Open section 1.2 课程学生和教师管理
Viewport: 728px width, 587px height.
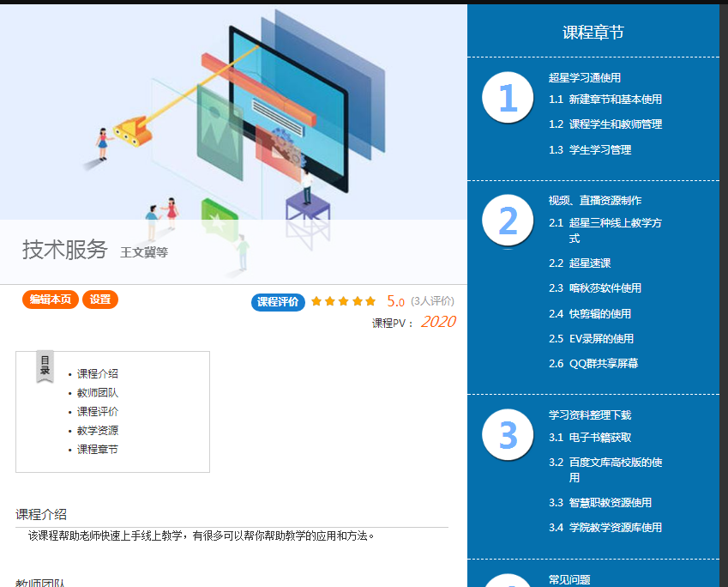605,124
